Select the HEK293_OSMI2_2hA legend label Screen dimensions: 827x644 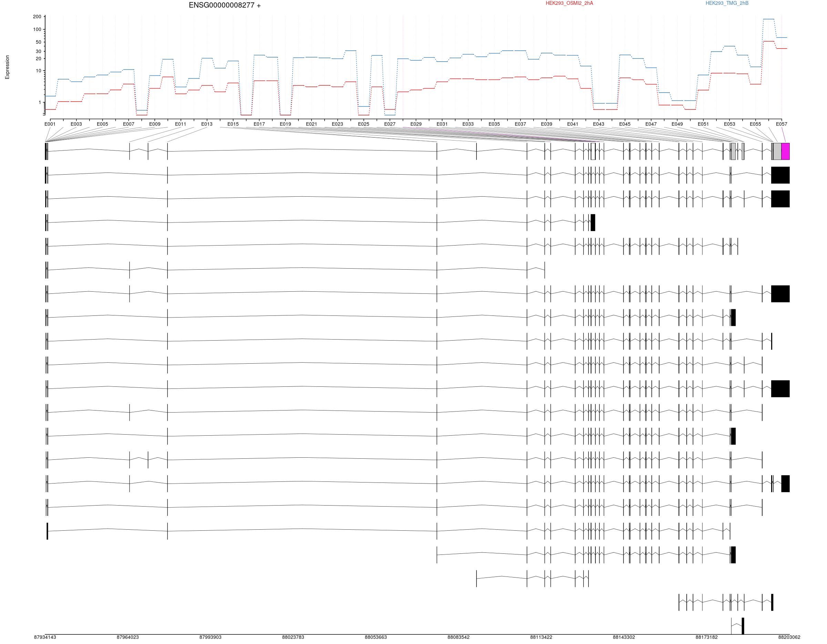(x=569, y=3)
